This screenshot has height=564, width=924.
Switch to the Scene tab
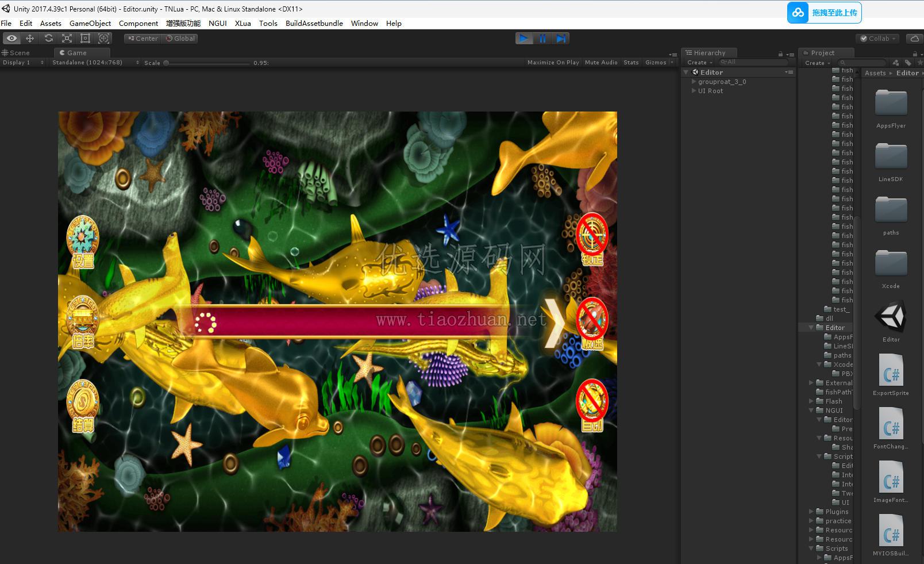tap(16, 53)
